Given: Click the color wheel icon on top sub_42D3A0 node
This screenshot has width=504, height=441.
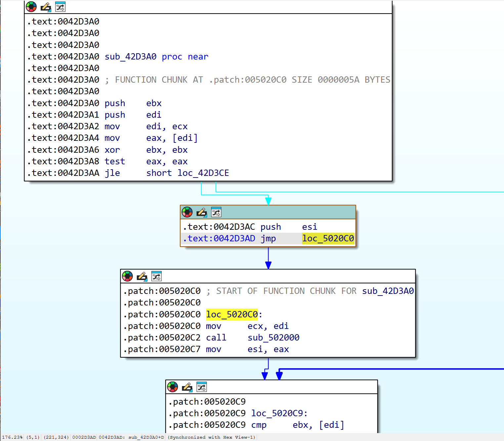Looking at the screenshot, I should click(31, 7).
